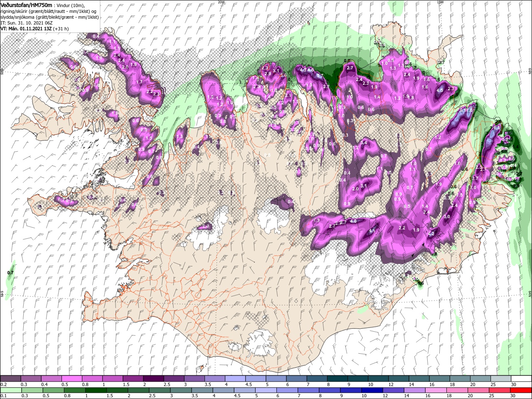The height and width of the screenshot is (399, 532).
Task: Click the rain scale label '0.1'
Action: 3,396
